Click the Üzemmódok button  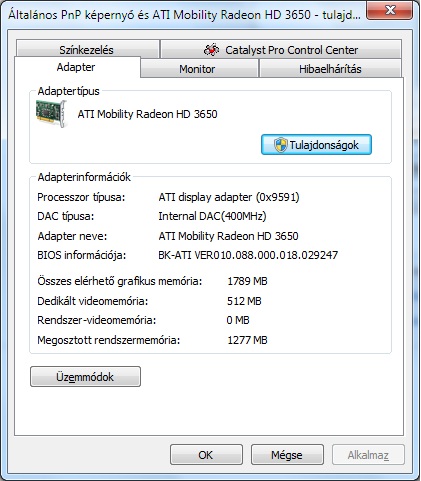pos(85,377)
